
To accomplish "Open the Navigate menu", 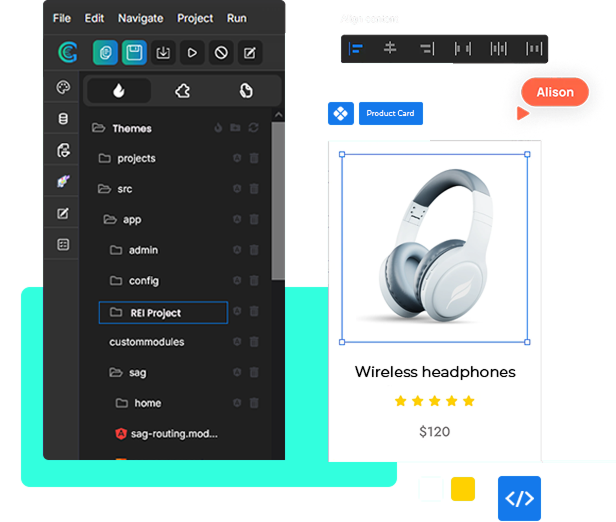I will [x=140, y=18].
